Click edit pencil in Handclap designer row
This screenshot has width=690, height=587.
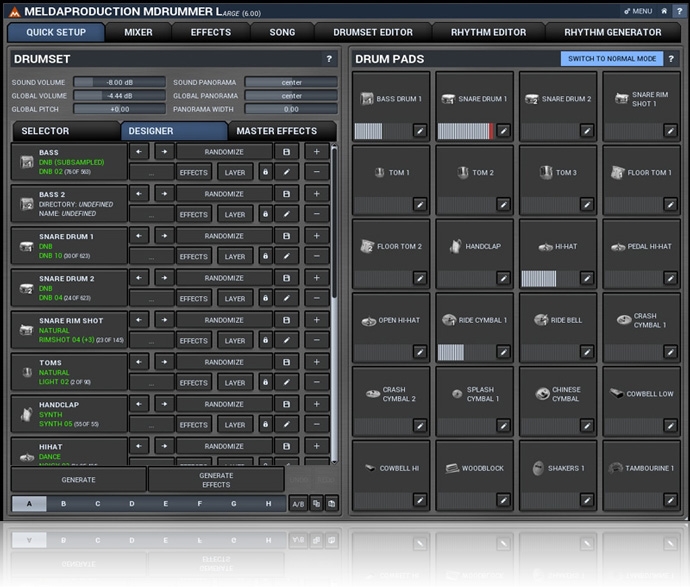286,424
